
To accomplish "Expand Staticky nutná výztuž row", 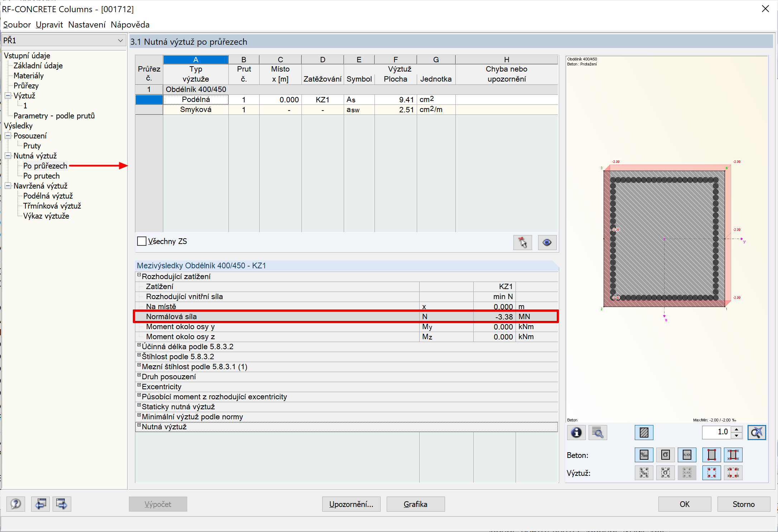I will (139, 405).
